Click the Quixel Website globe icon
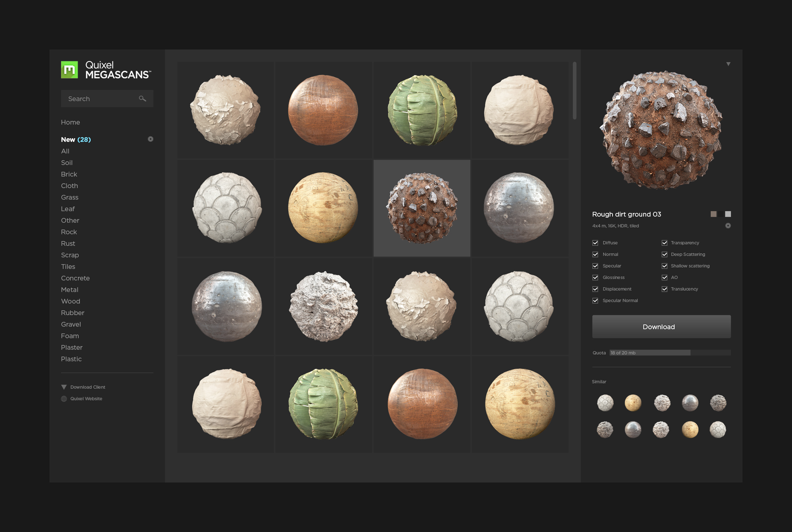The height and width of the screenshot is (532, 792). 64,398
